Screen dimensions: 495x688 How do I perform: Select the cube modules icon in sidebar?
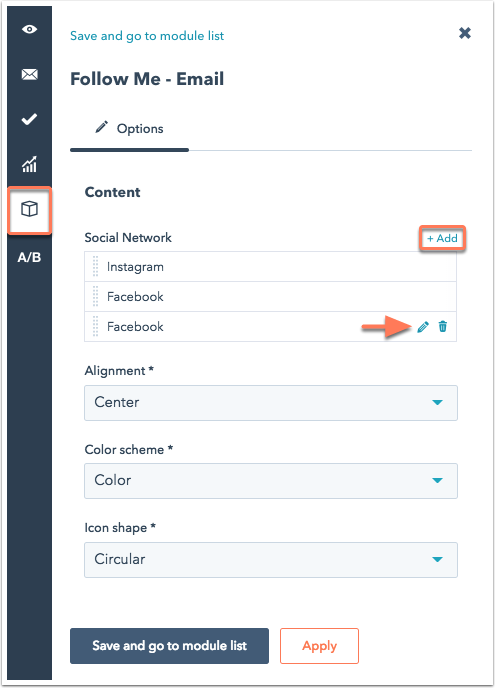[x=29, y=209]
